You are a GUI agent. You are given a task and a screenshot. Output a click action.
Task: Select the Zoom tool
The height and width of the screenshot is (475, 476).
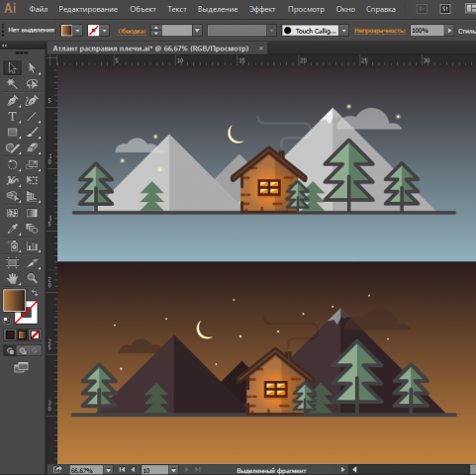point(32,278)
